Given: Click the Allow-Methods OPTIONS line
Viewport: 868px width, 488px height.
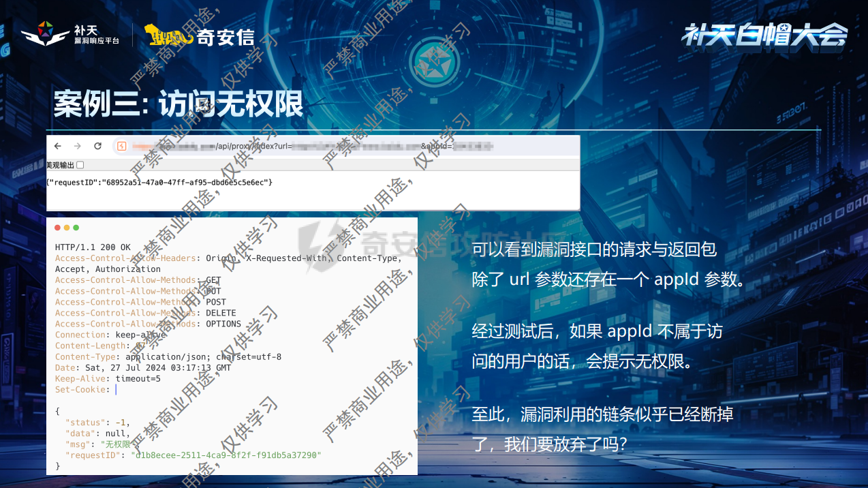Looking at the screenshot, I should coord(149,324).
